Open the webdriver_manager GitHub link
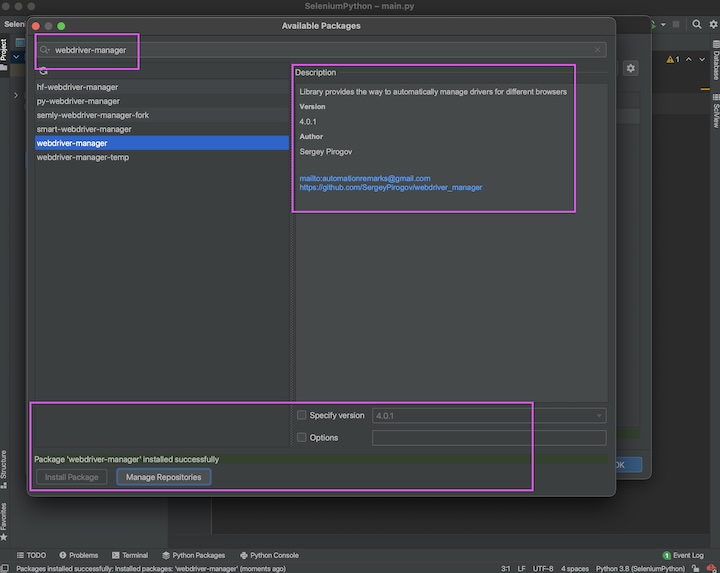Image resolution: width=720 pixels, height=573 pixels. [391, 187]
